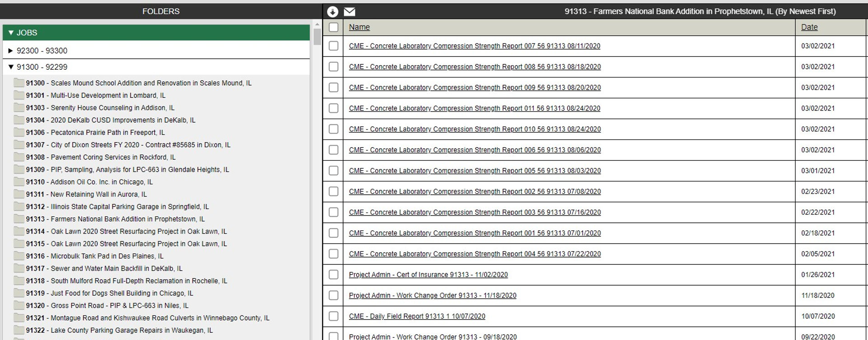The image size is (868, 340).
Task: Check the box for Strength Report 006
Action: 333,150
